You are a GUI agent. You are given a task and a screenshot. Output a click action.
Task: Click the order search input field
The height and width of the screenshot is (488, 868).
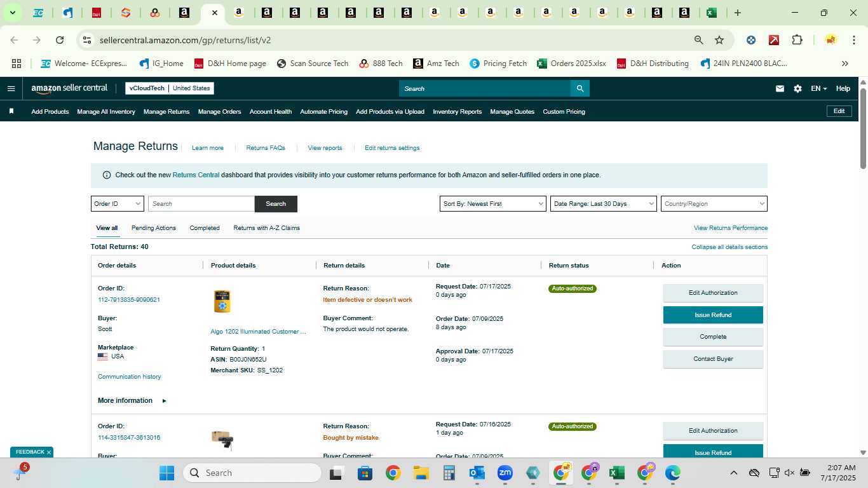[x=201, y=204]
